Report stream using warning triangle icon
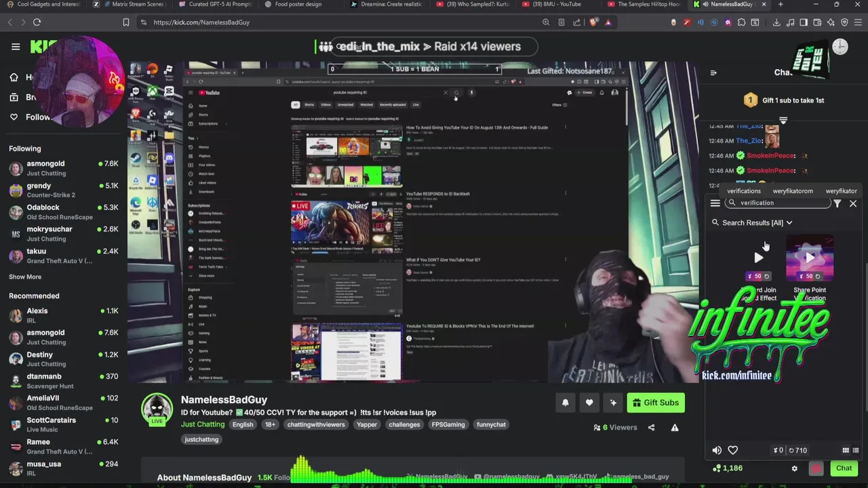Screen dimensions: 868x488 click(675, 428)
